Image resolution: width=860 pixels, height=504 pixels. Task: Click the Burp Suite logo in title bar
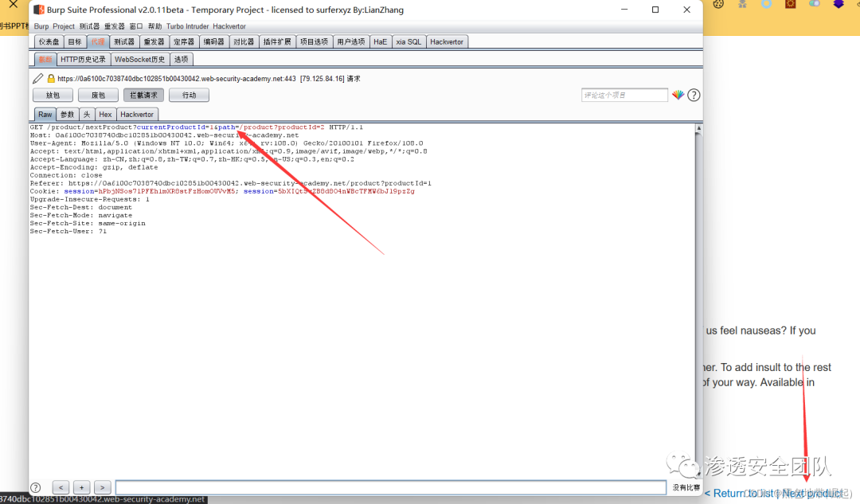click(39, 10)
